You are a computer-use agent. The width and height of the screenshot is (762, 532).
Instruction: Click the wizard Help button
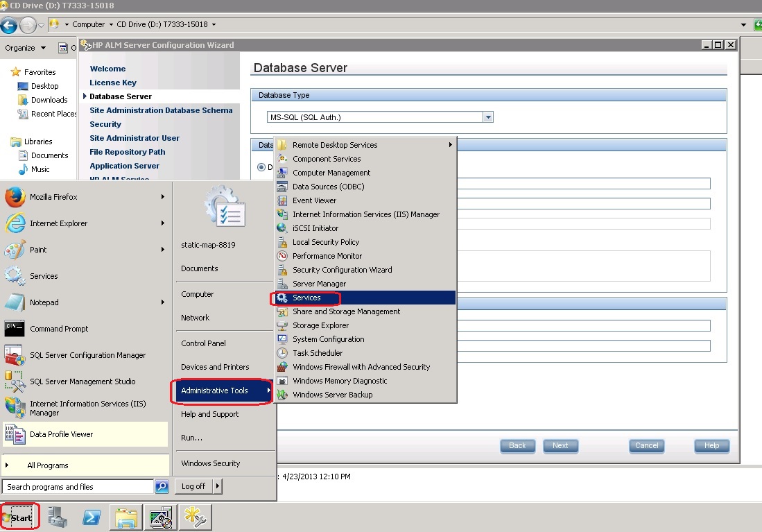712,446
